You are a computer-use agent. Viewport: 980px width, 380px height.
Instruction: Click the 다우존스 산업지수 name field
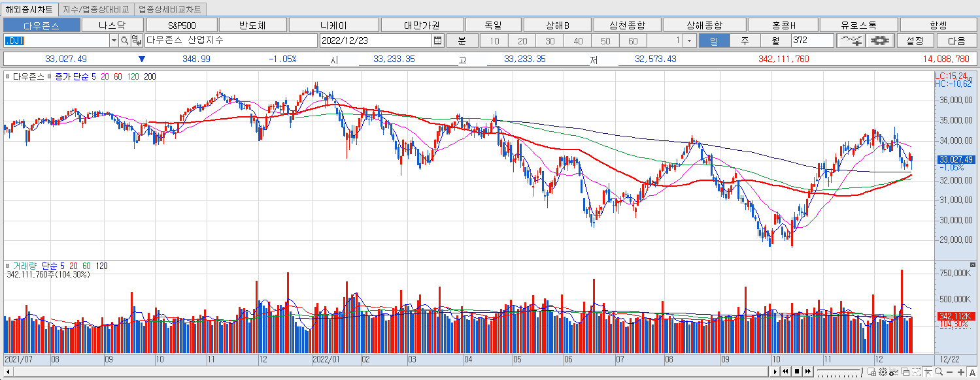pos(230,40)
